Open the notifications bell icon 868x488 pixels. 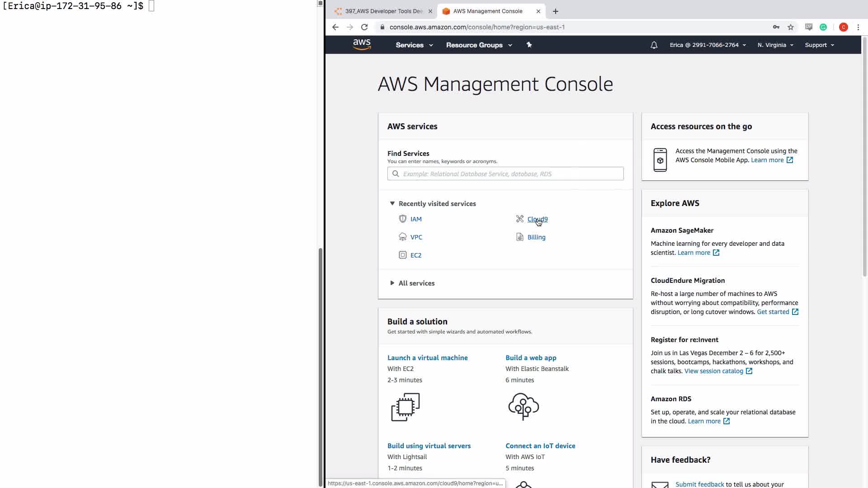coord(654,45)
